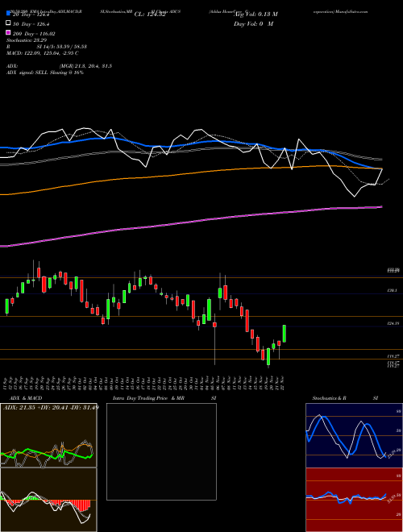Select the '50 Day = 126.4' legend text
The image size is (403, 532).
tap(30, 24)
